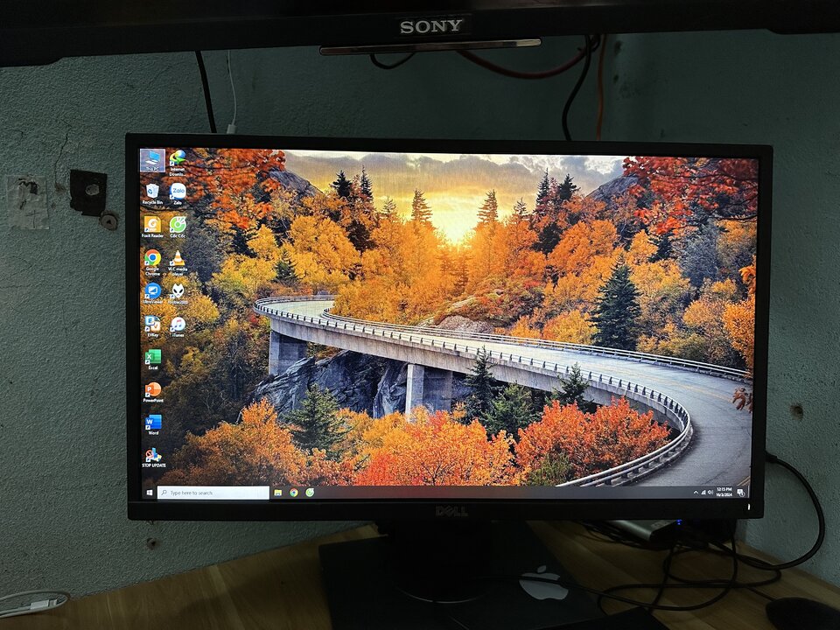The height and width of the screenshot is (630, 840).
Task: Select the Foxit Reader desktop shortcut
Action: (152, 227)
